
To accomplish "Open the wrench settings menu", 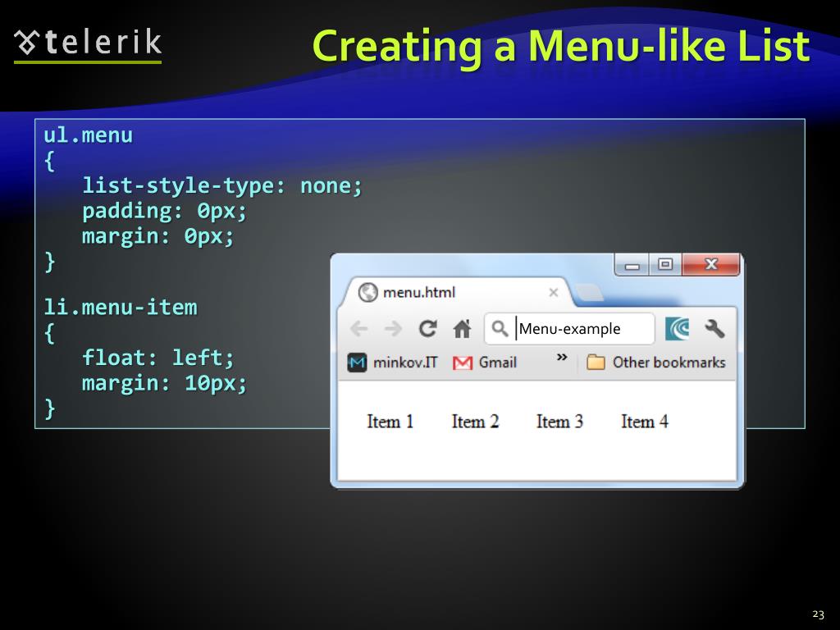I will 714,328.
